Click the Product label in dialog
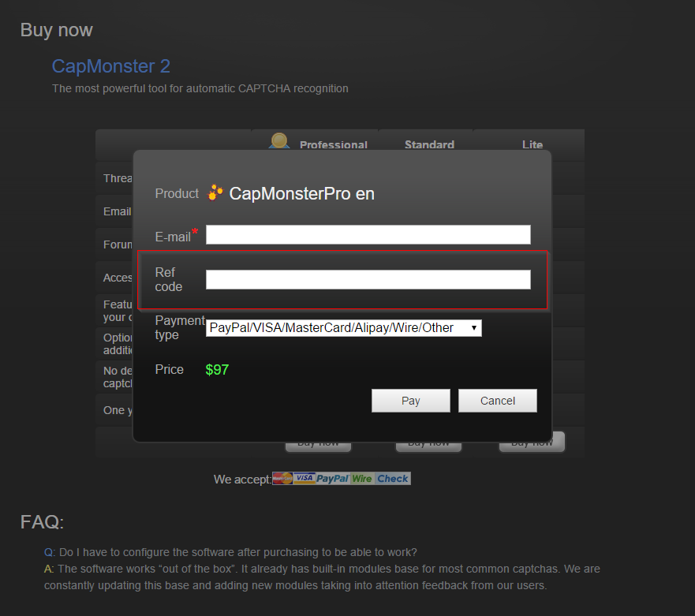The width and height of the screenshot is (695, 616). pos(177,194)
